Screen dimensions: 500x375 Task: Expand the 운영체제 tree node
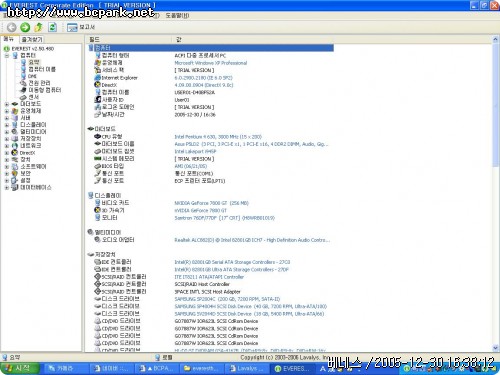click(7, 111)
